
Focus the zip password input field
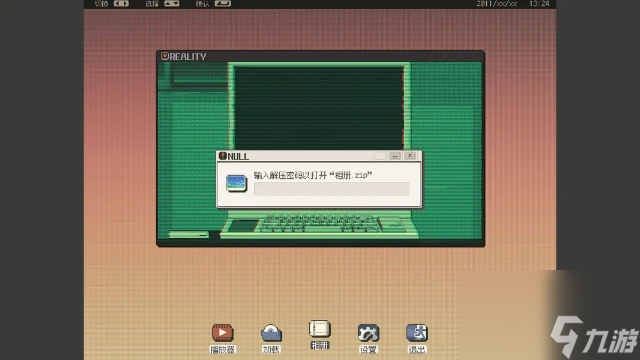(x=331, y=189)
